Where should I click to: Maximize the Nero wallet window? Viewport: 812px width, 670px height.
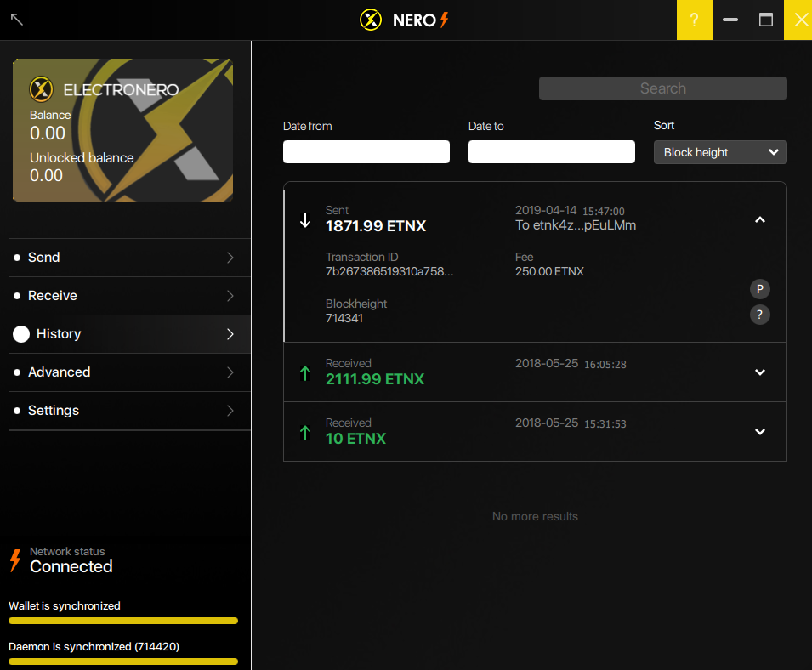point(766,20)
